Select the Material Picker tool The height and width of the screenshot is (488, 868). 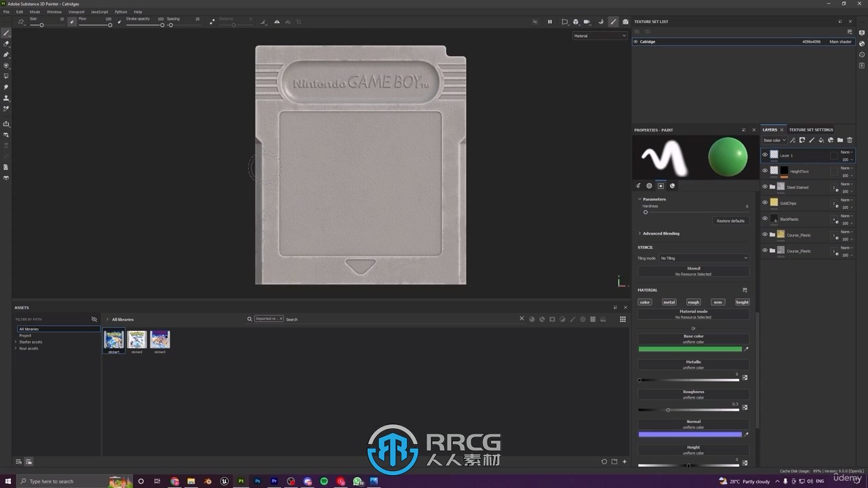coord(6,108)
